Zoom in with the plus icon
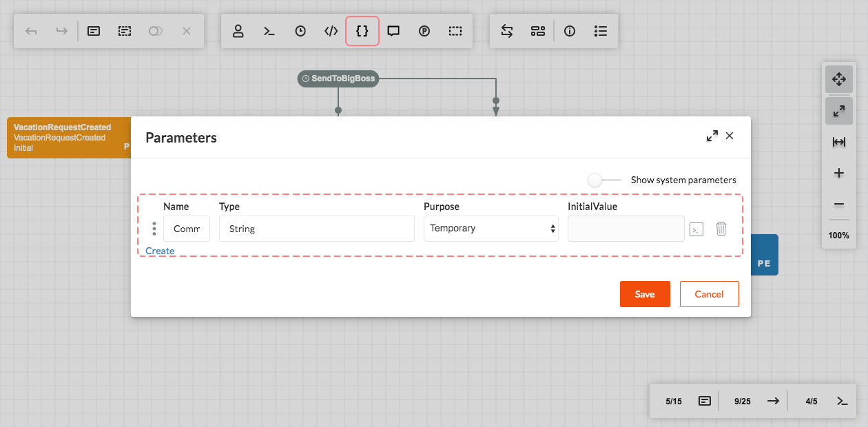Image resolution: width=868 pixels, height=427 pixels. pyautogui.click(x=839, y=173)
